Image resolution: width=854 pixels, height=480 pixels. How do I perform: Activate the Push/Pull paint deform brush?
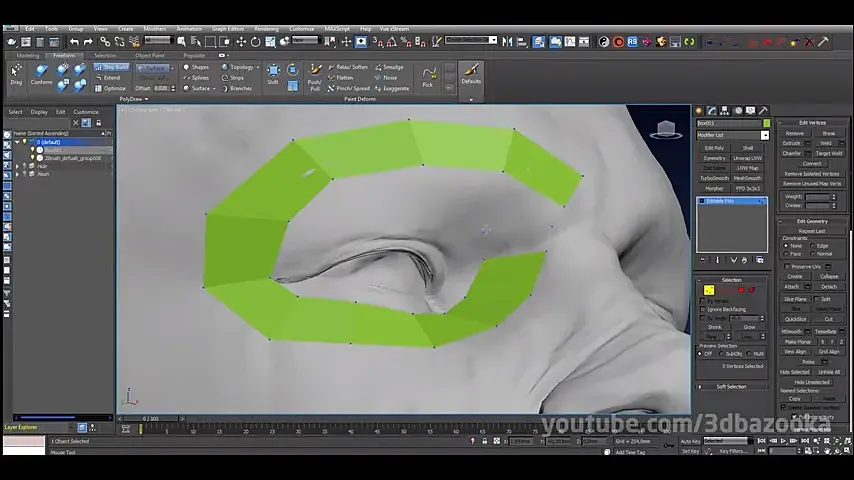click(x=315, y=77)
